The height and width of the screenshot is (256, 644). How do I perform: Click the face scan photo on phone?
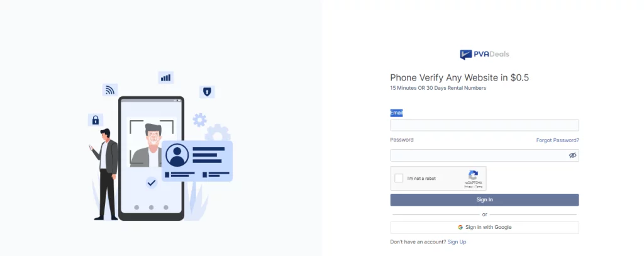(152, 143)
